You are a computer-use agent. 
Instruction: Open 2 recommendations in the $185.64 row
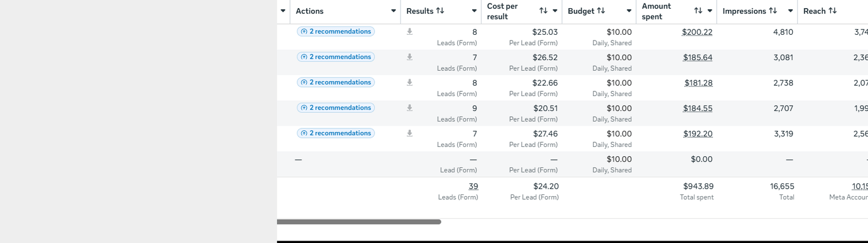(336, 57)
